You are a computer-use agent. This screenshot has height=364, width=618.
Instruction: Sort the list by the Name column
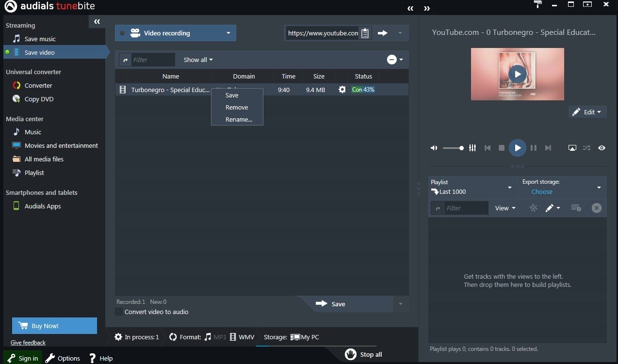pos(171,76)
